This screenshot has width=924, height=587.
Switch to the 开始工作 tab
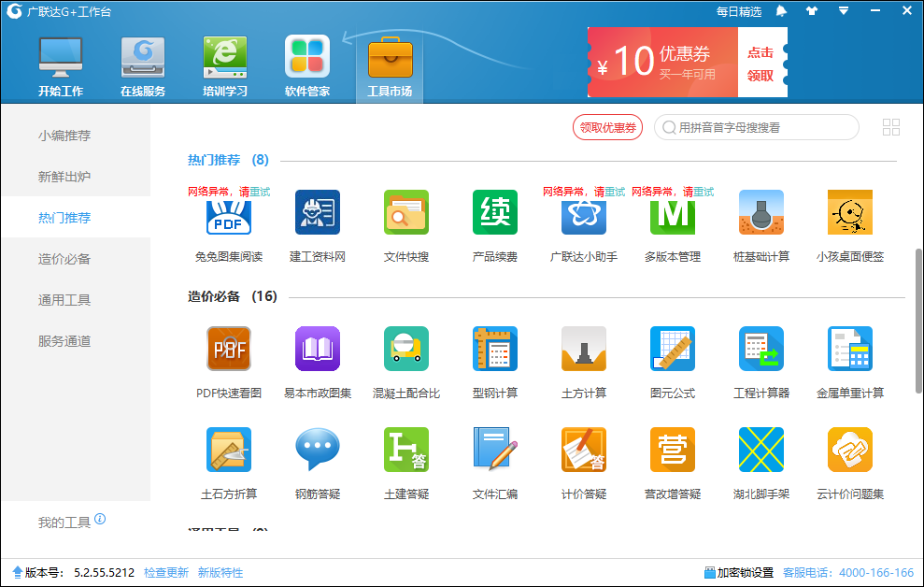(61, 66)
